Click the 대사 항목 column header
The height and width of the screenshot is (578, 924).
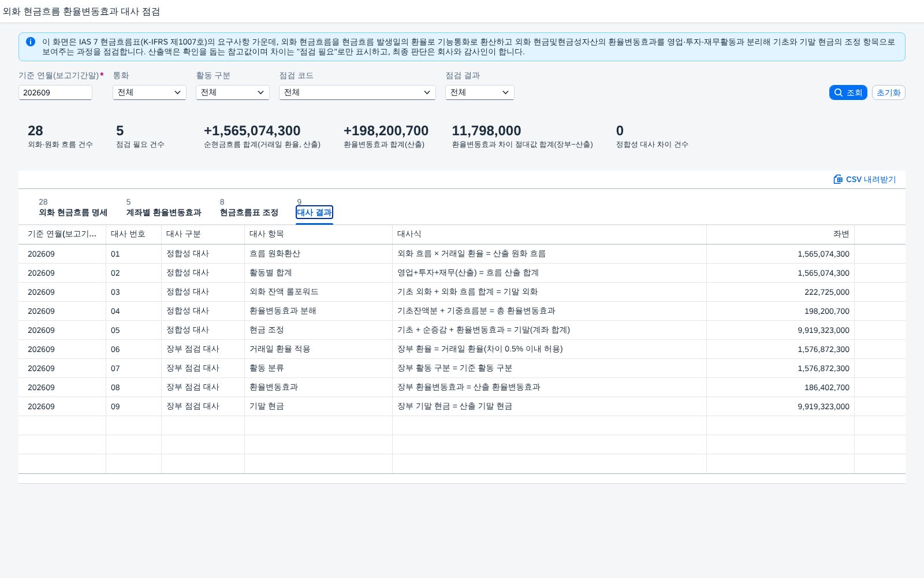pos(319,234)
